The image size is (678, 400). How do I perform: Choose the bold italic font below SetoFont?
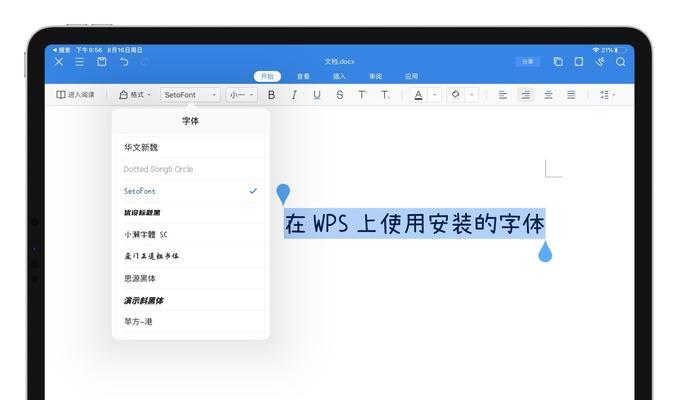[191, 212]
